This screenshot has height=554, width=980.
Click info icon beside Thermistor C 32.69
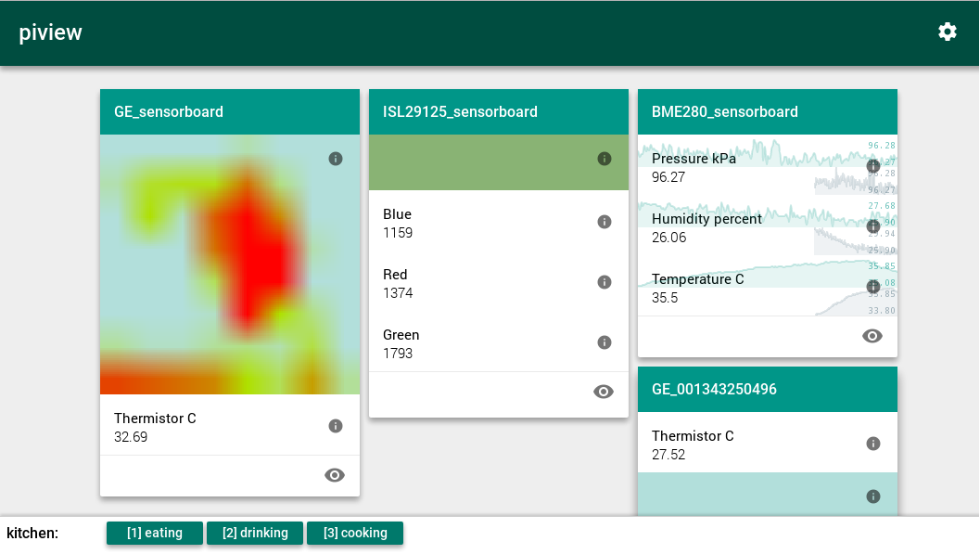pos(336,426)
